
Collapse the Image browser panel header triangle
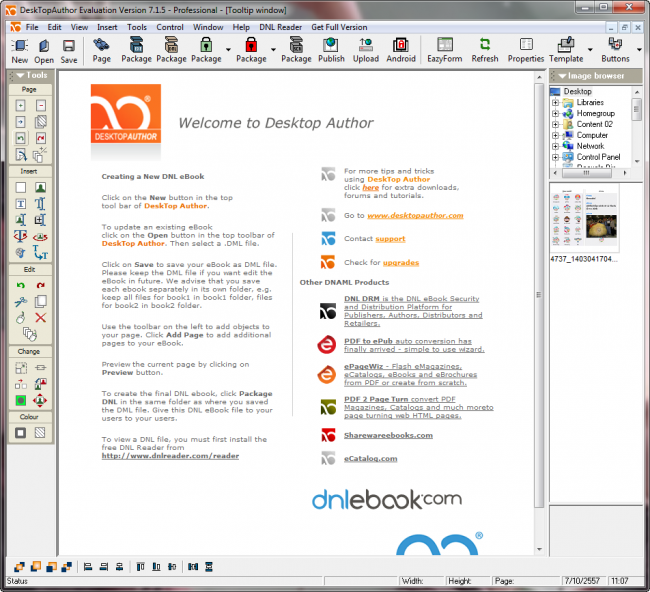562,76
